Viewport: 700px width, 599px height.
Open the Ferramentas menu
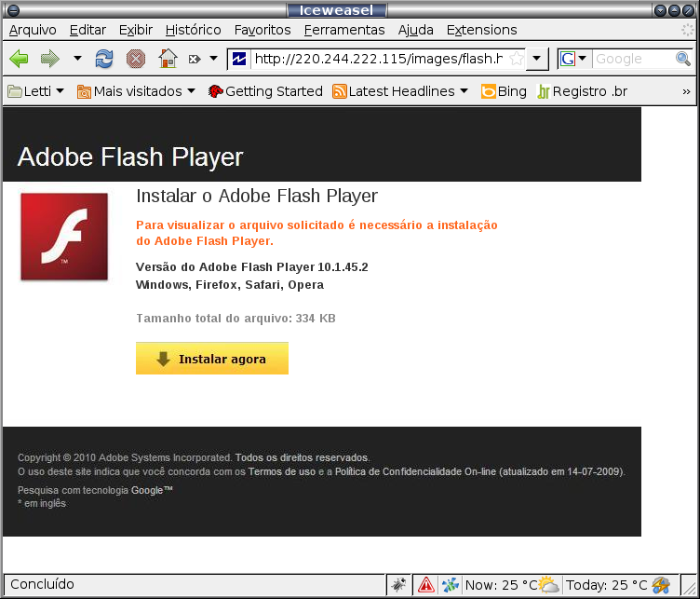point(344,30)
